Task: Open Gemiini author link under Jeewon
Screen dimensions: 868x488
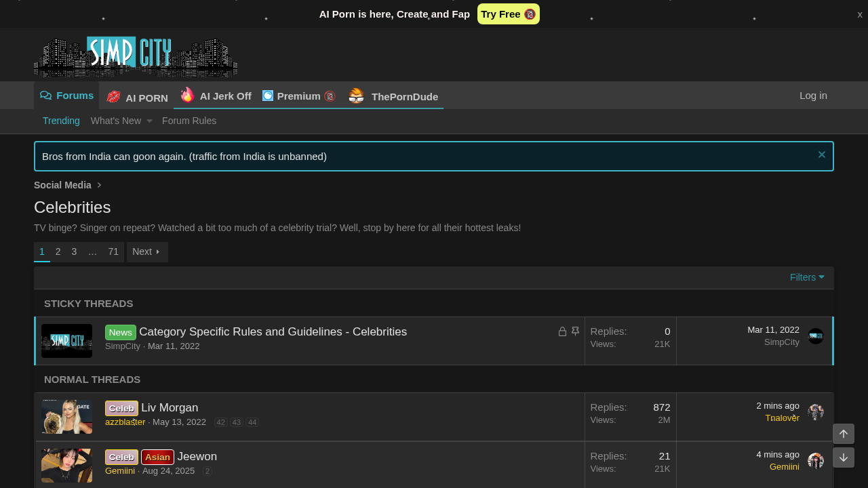Action: tap(120, 471)
